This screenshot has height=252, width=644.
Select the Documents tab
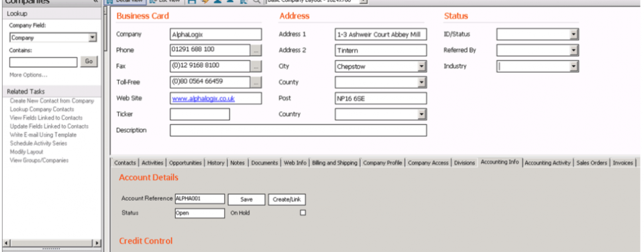[x=264, y=163]
